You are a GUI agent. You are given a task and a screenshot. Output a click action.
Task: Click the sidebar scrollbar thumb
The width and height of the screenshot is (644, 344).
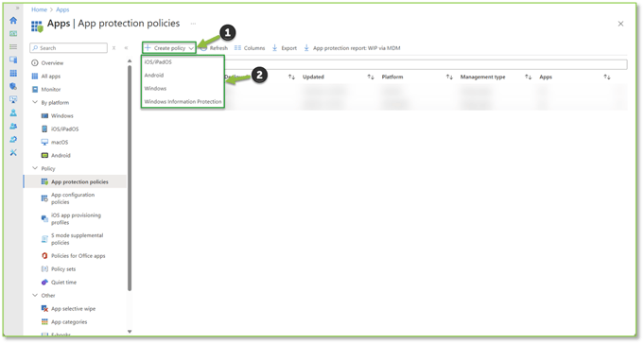[x=130, y=178]
